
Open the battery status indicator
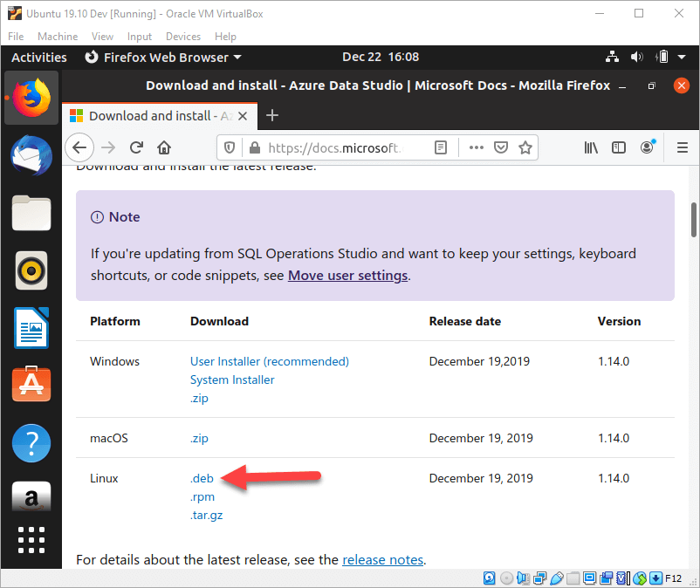662,57
